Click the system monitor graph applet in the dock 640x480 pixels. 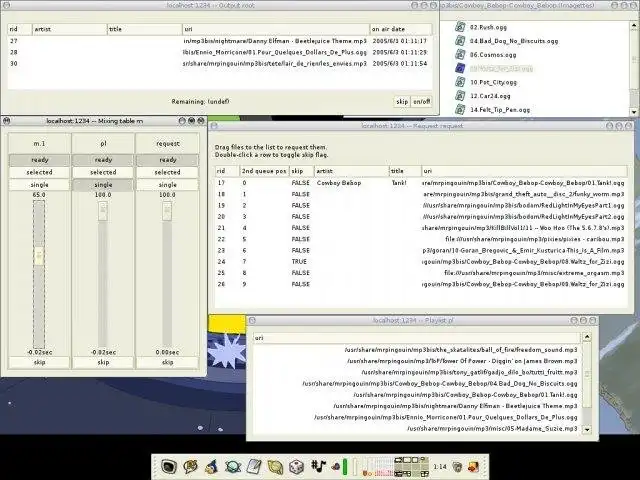[377, 467]
